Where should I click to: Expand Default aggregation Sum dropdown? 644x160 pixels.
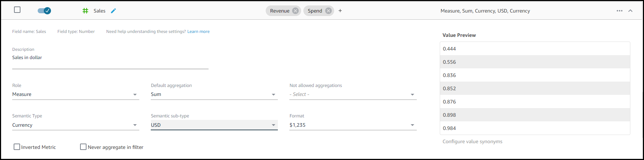coord(214,94)
